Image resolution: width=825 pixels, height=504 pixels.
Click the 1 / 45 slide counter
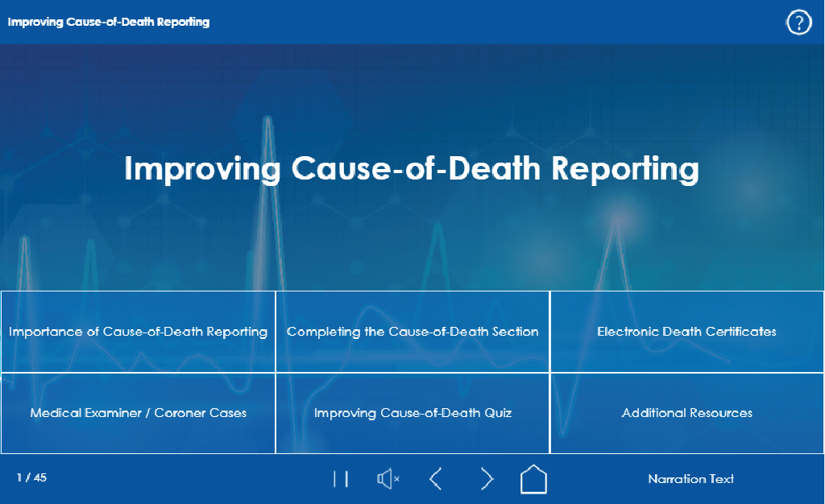31,477
